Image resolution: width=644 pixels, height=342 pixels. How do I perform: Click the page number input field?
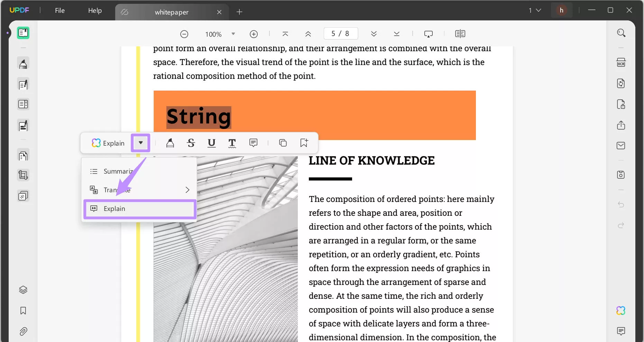(x=341, y=34)
